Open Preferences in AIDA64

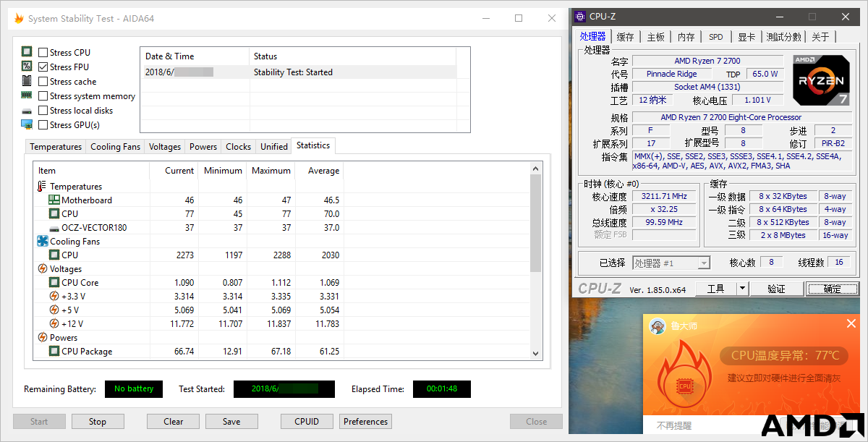[x=366, y=421]
